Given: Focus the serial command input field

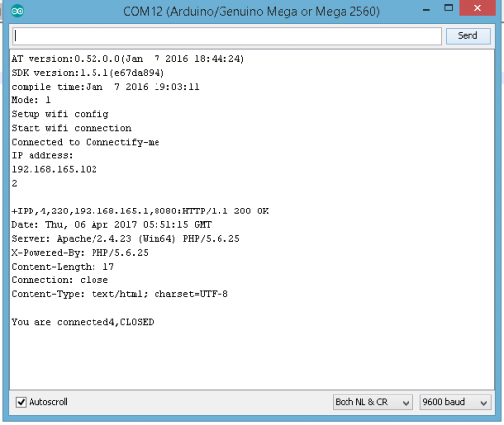Looking at the screenshot, I should [x=227, y=36].
